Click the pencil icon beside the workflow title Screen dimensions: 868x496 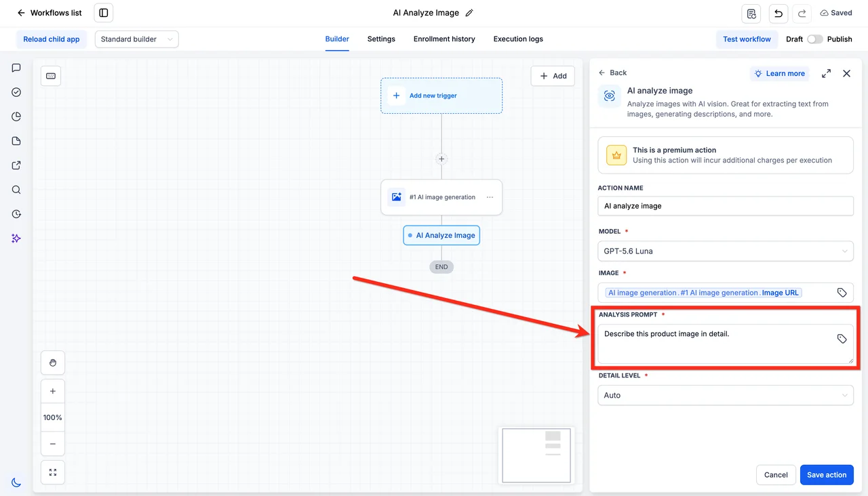click(x=469, y=13)
